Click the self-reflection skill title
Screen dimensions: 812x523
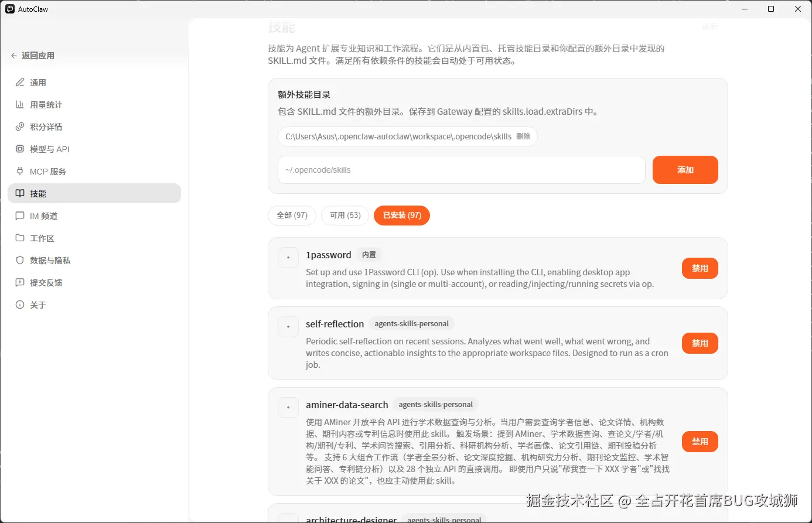(x=335, y=324)
